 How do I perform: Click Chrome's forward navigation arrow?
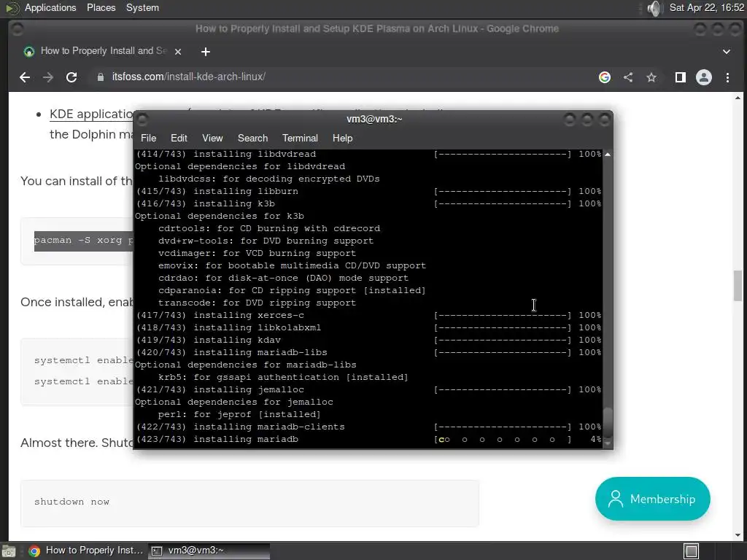point(48,77)
